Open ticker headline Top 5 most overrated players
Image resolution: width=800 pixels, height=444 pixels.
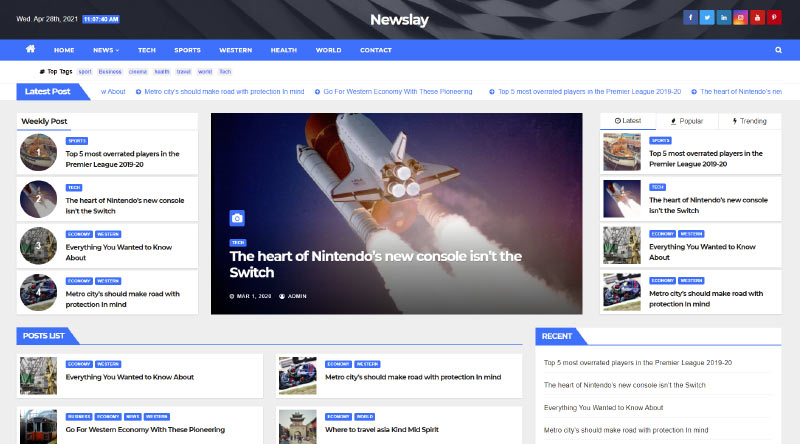585,92
